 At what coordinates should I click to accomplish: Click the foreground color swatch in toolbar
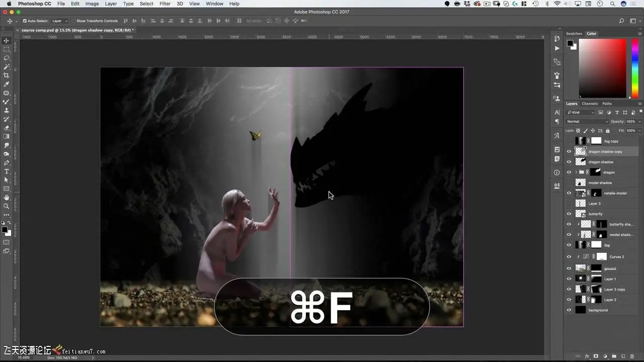coord(5,230)
